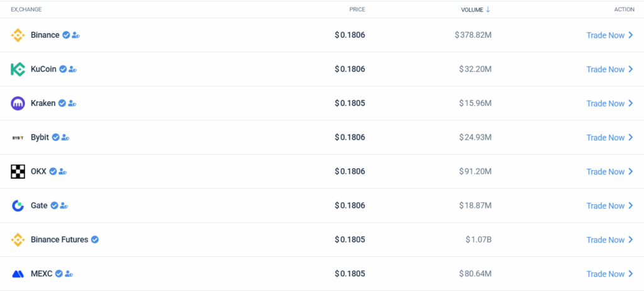Image resolution: width=644 pixels, height=291 pixels.
Task: Click verified badge next to Binance Futures
Action: tap(95, 240)
